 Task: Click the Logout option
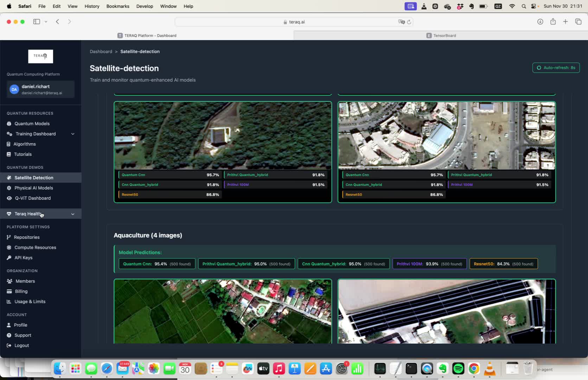click(x=21, y=346)
